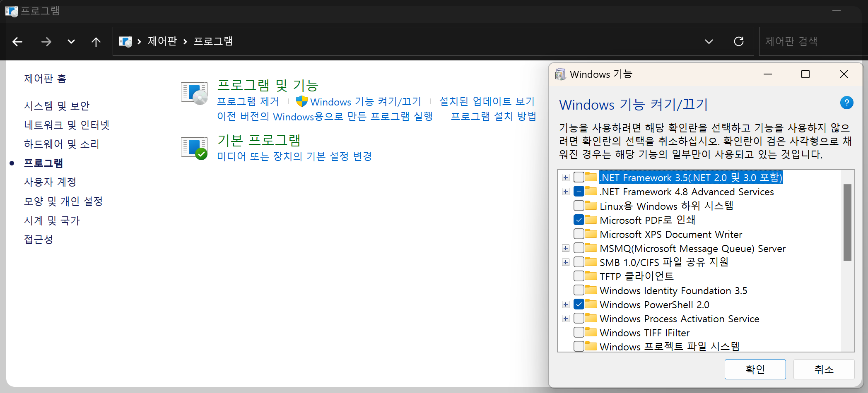Check the .NET Framework 3.5 checkbox
Viewport: 868px width, 393px height.
579,177
